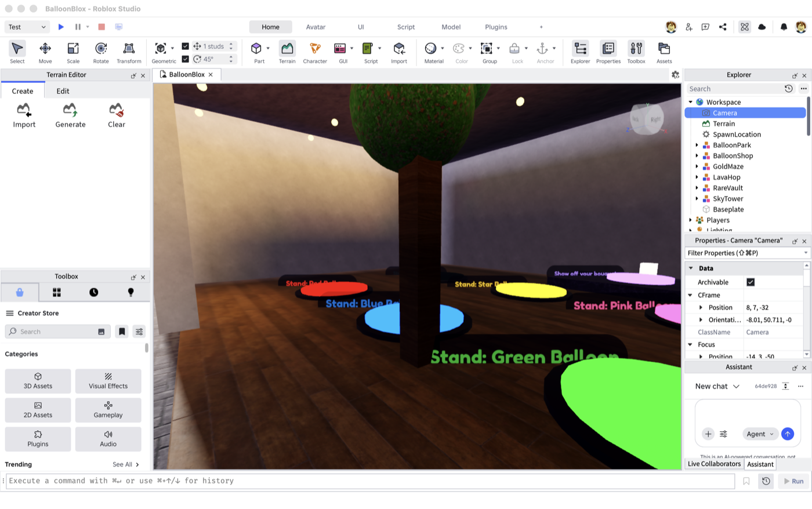Switch to the Plugins ribbon tab

(x=496, y=27)
